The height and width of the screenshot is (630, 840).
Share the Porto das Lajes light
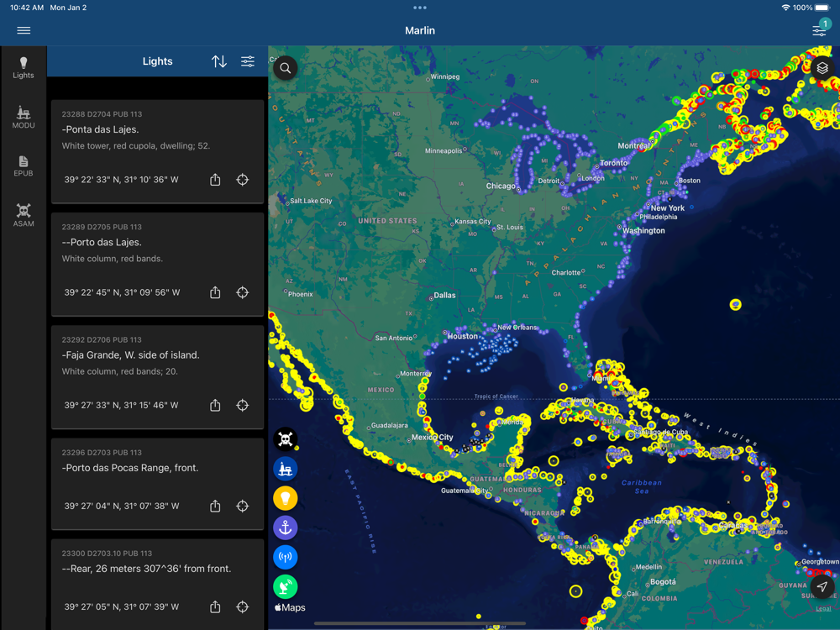coord(215,292)
